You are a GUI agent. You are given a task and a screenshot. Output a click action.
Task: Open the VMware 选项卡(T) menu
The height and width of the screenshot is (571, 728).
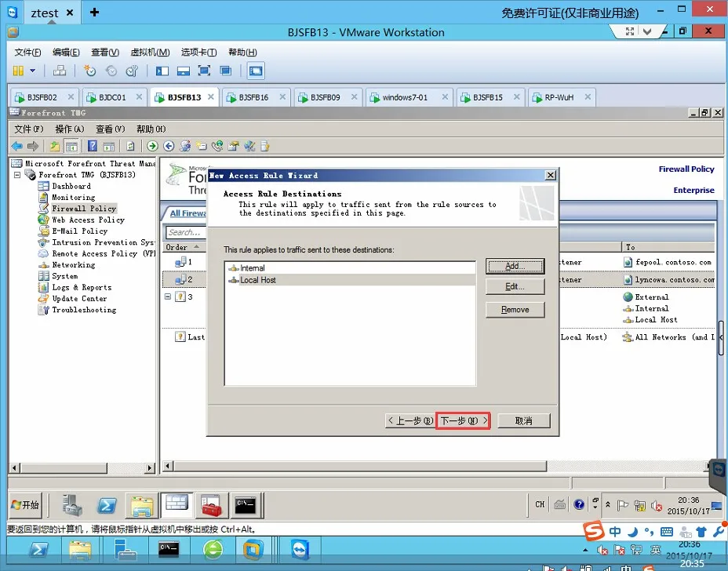198,52
